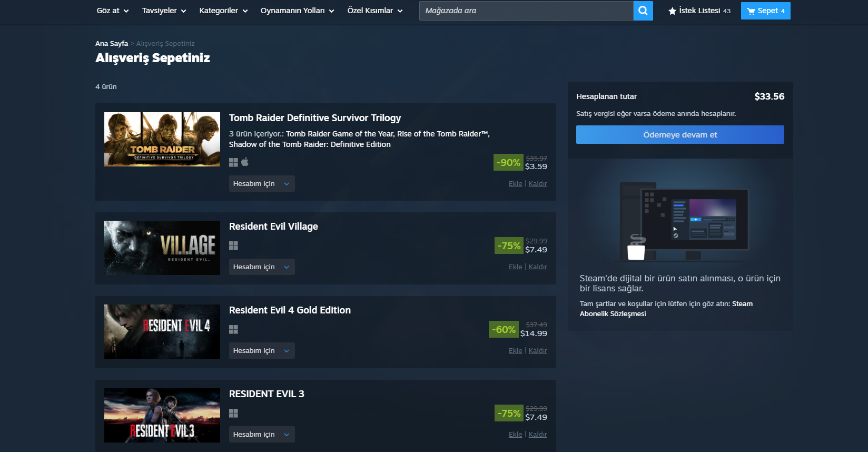Click the wishlist star icon
This screenshot has height=452, width=868.
pos(672,11)
